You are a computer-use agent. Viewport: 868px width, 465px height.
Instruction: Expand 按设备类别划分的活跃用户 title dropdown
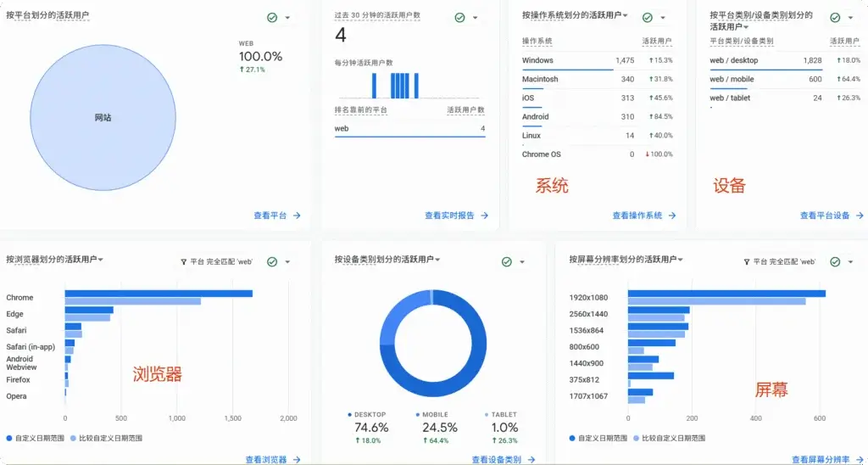(x=437, y=259)
